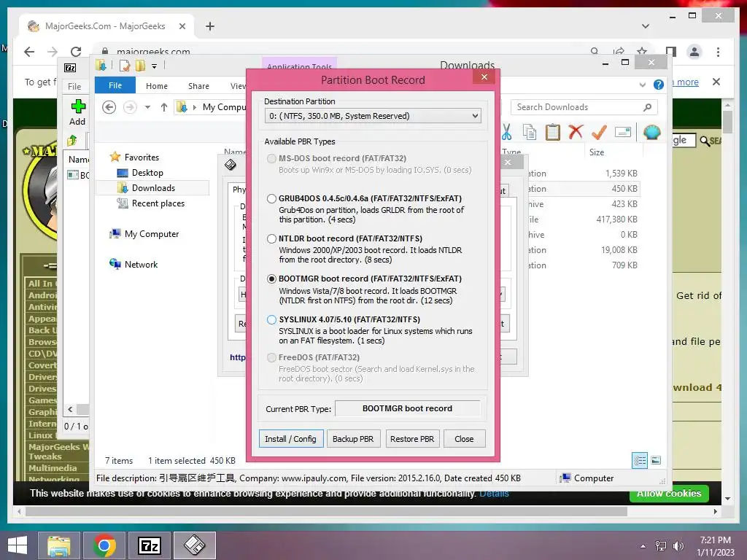Click volume icon in system tray
Image resolution: width=747 pixels, height=560 pixels.
(678, 546)
